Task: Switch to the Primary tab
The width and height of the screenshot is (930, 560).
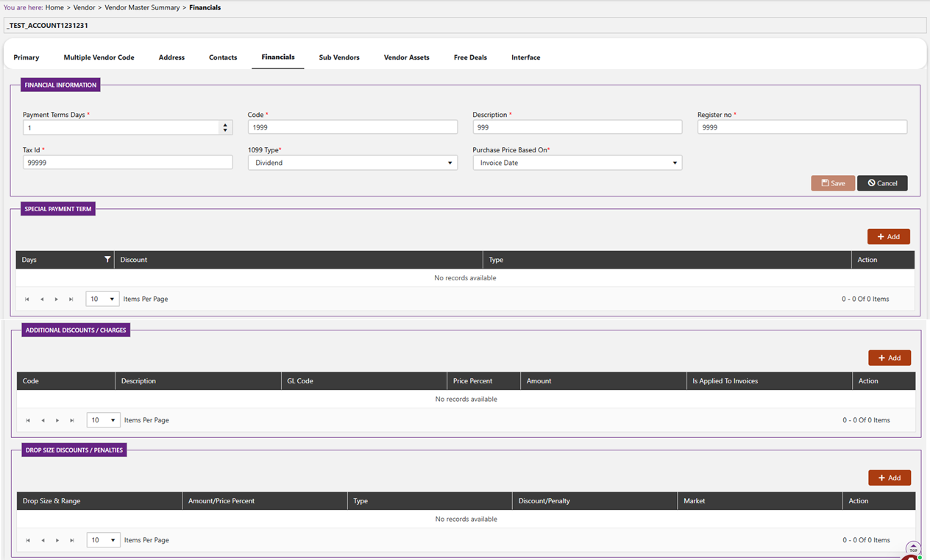Action: [26, 57]
